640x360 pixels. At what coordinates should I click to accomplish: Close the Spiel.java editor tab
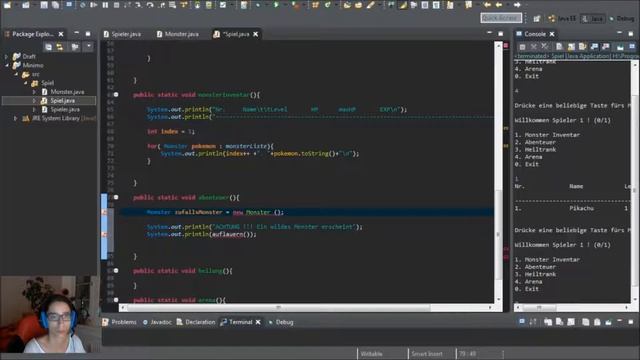click(x=256, y=34)
